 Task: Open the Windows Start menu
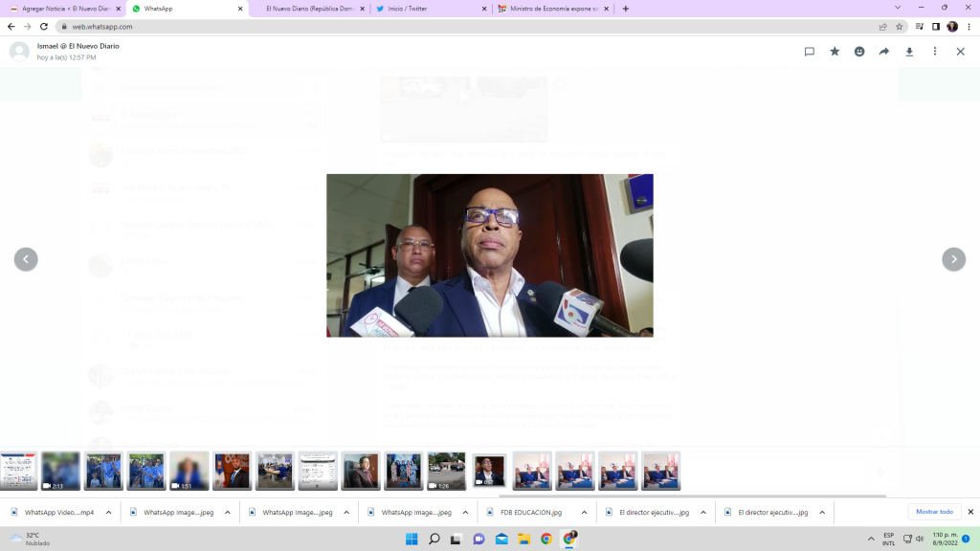(411, 539)
